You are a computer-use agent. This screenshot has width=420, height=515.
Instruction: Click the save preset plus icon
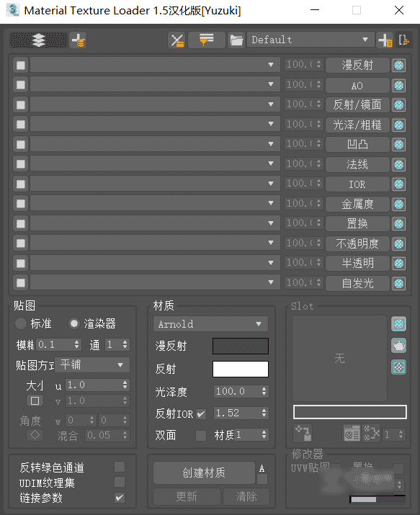(385, 40)
